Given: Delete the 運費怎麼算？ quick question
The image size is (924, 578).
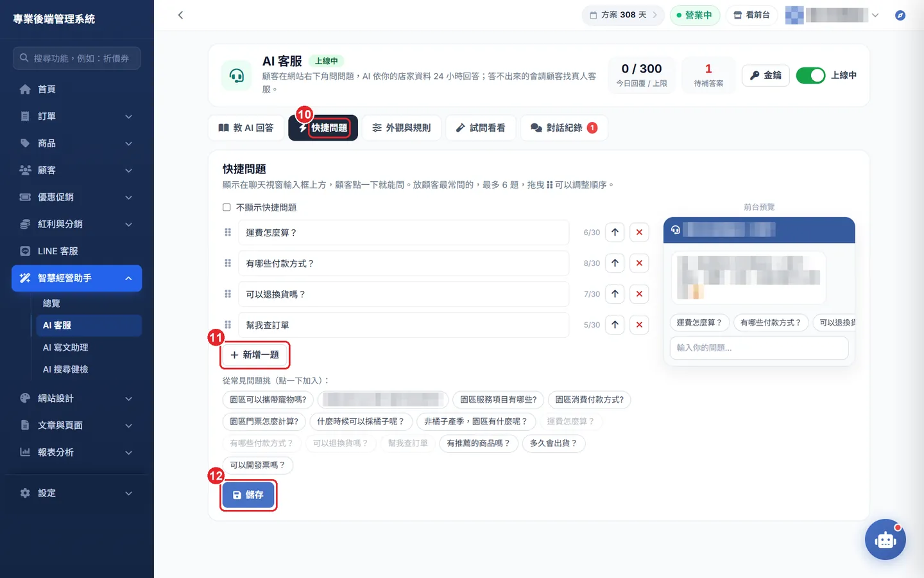Looking at the screenshot, I should pyautogui.click(x=639, y=232).
